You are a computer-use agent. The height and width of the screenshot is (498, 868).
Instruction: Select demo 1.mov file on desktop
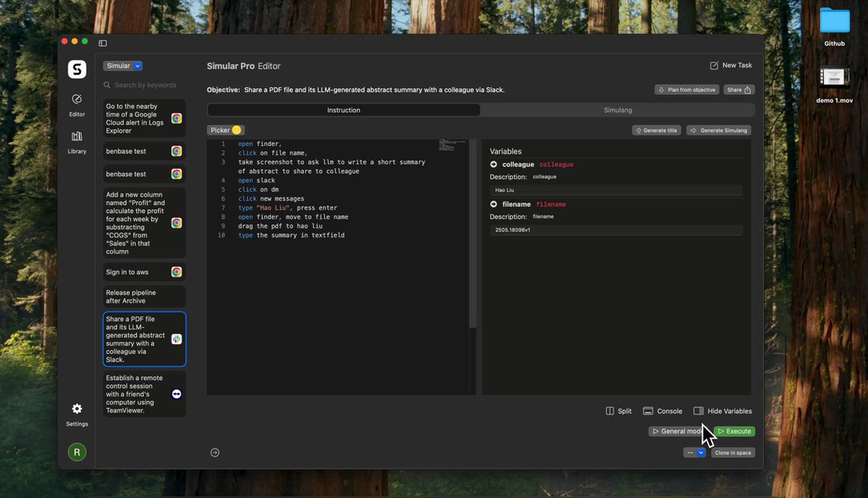pyautogui.click(x=834, y=79)
